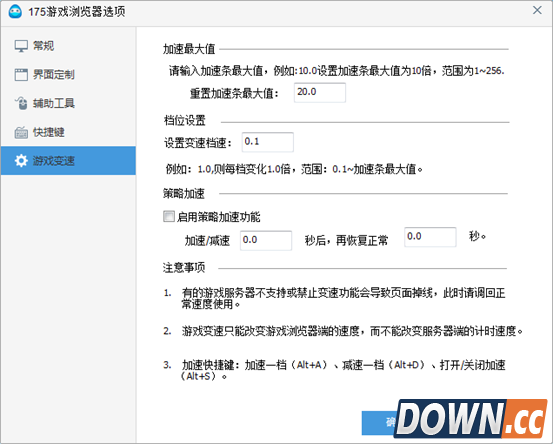Select the 游戏变速 tab
553x444 pixels.
click(68, 161)
